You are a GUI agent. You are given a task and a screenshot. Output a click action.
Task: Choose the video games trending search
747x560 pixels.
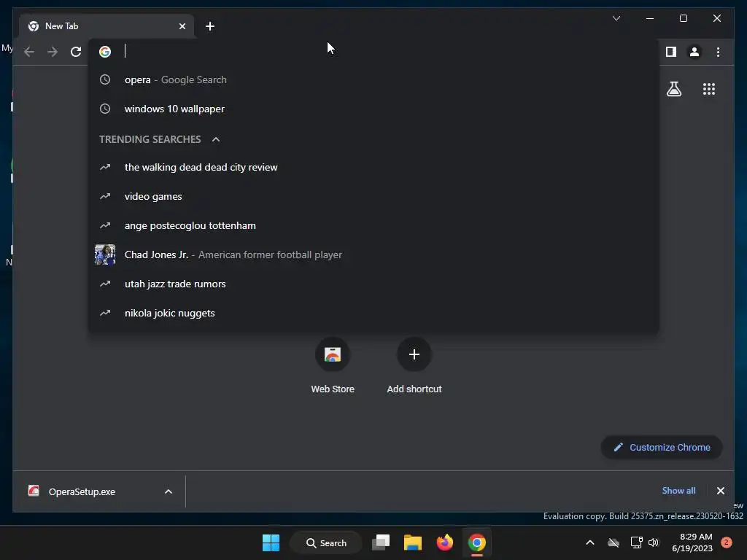[x=373, y=196]
